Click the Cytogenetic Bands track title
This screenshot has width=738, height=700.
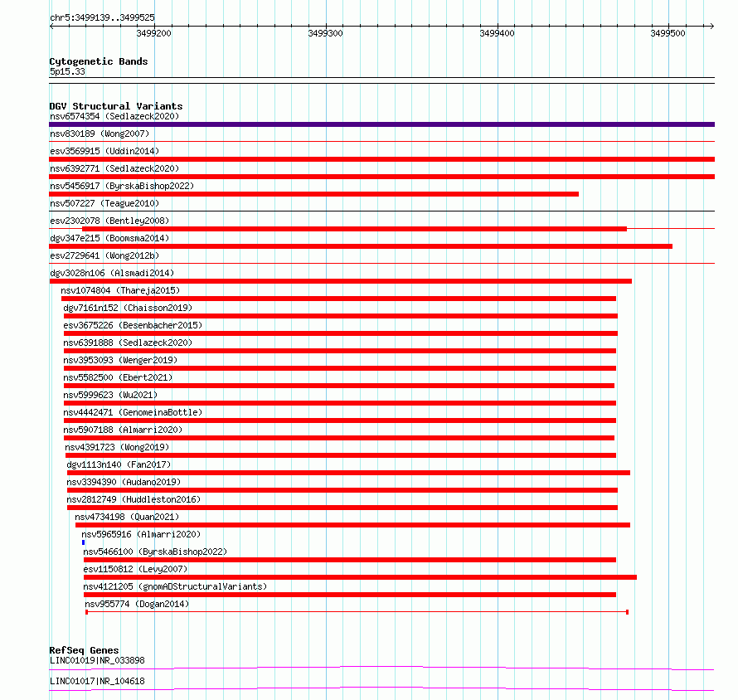[99, 61]
